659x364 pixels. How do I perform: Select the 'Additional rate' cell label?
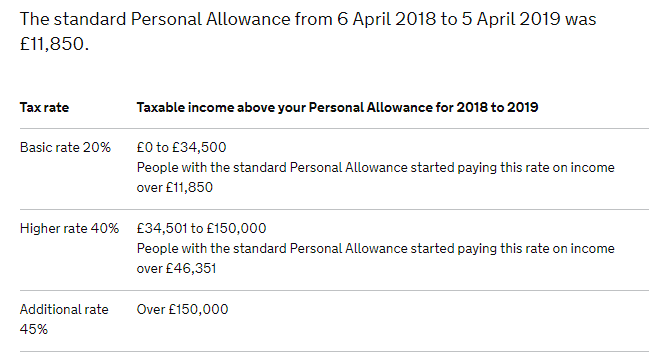[64, 310]
